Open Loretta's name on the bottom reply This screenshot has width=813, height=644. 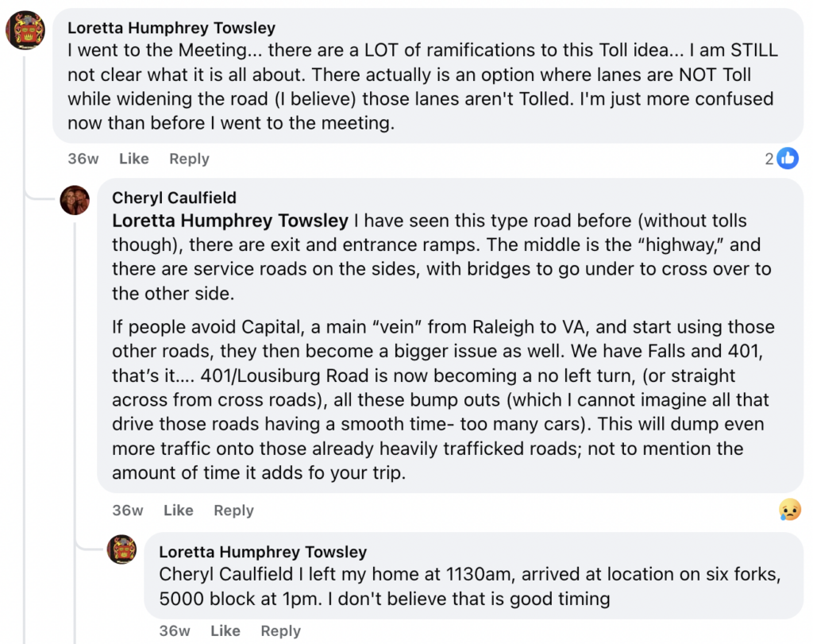tap(263, 552)
